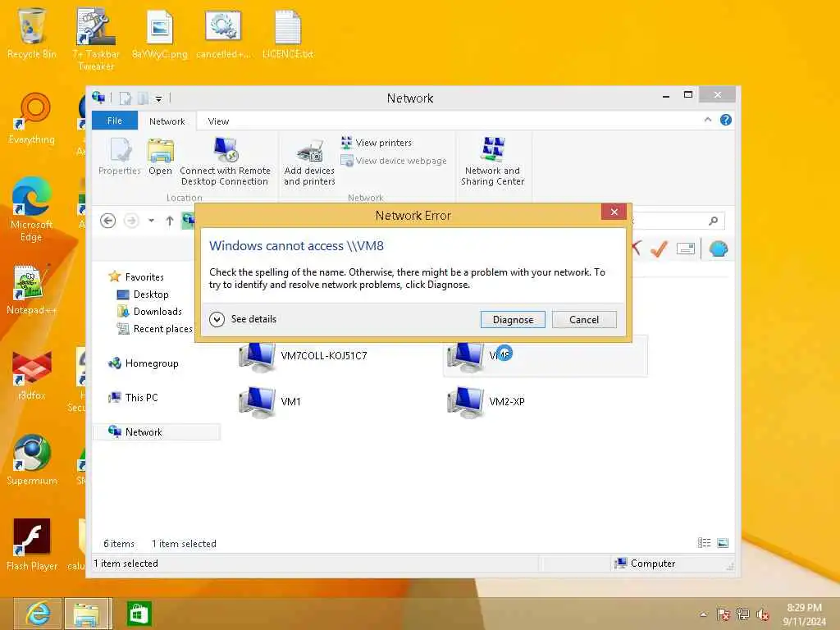Screen dimensions: 840x630
Task: Click the Open ribbon button
Action: pos(160,156)
